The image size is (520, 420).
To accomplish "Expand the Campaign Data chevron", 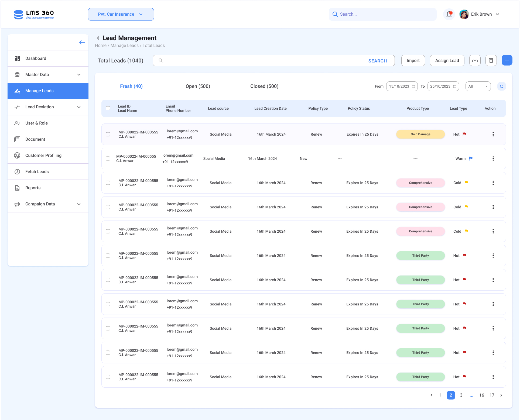I will click(79, 204).
